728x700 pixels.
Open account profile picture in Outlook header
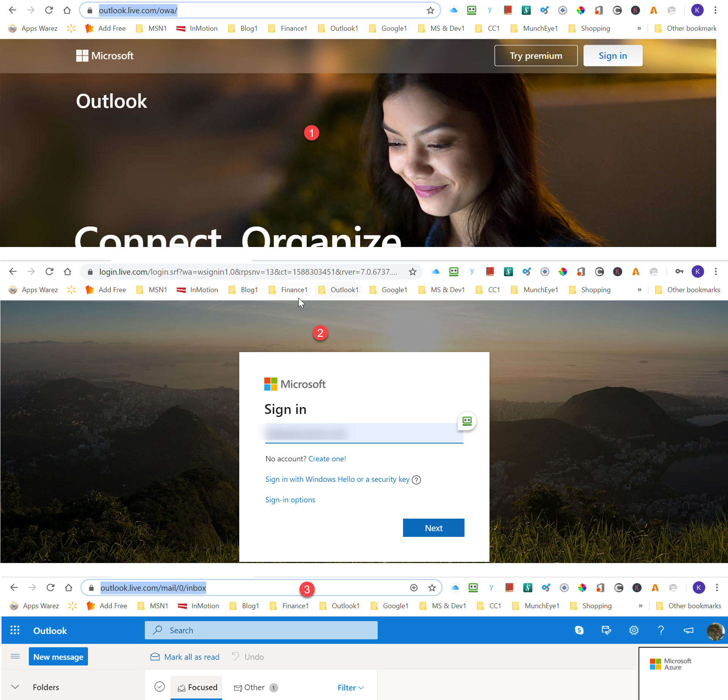click(715, 631)
